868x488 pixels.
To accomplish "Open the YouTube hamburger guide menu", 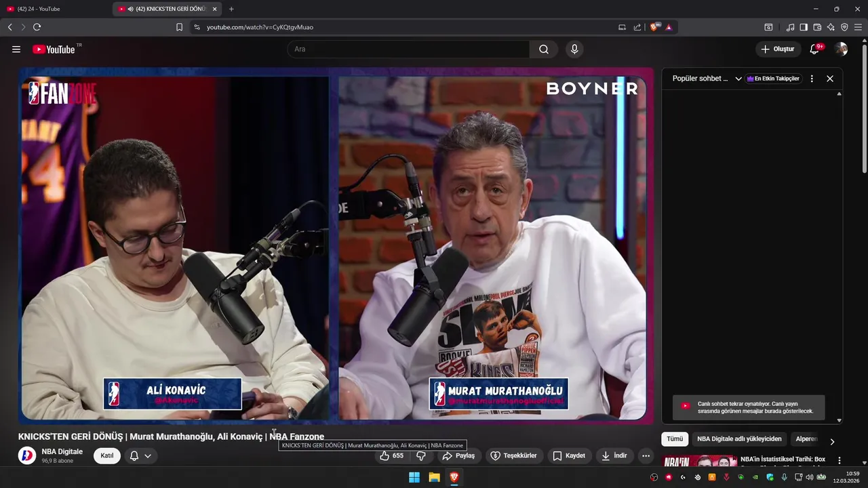I will pyautogui.click(x=16, y=49).
